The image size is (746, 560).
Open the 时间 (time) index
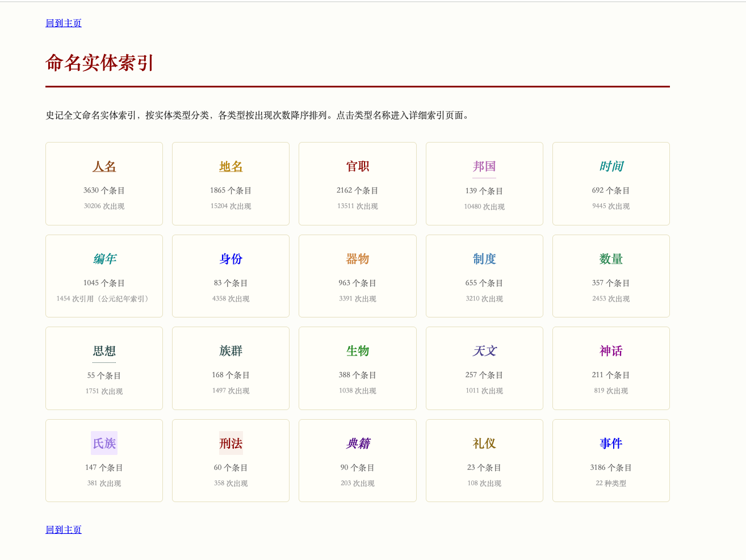(611, 166)
